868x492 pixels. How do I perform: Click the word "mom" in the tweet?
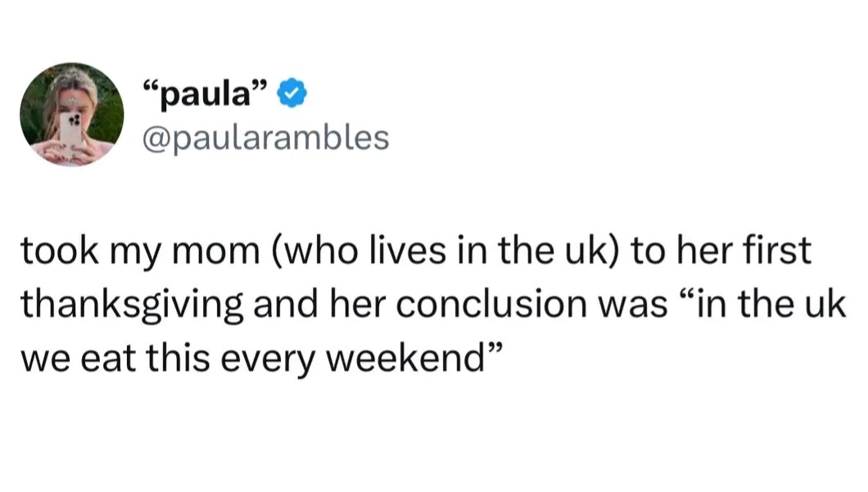tap(210, 254)
